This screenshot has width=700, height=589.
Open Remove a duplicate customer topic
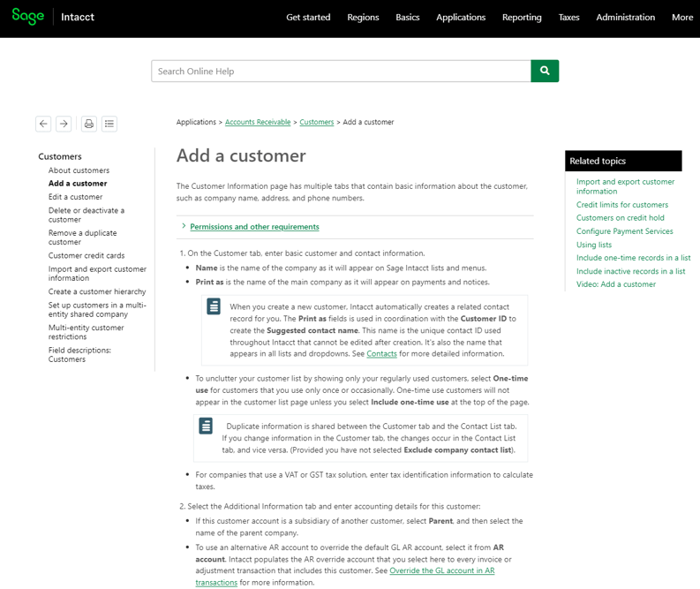(82, 238)
